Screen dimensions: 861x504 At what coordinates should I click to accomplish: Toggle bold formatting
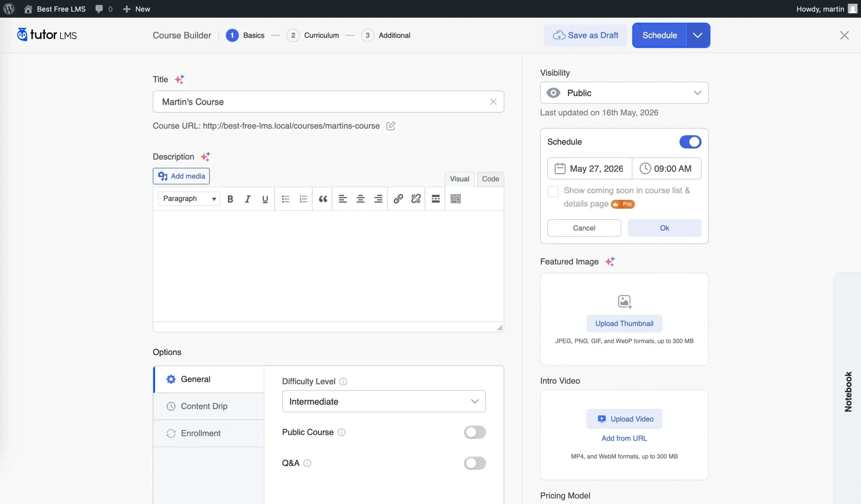(230, 199)
